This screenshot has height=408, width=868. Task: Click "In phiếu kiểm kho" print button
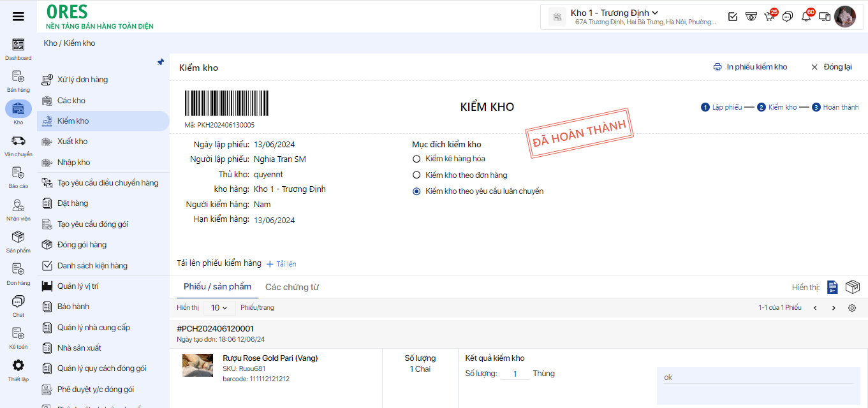coord(750,67)
